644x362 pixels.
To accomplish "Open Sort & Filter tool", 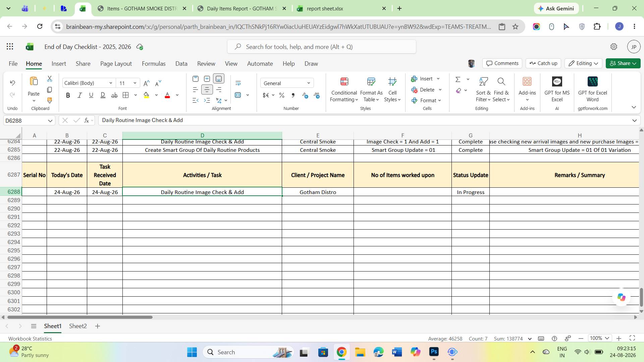I will click(483, 89).
